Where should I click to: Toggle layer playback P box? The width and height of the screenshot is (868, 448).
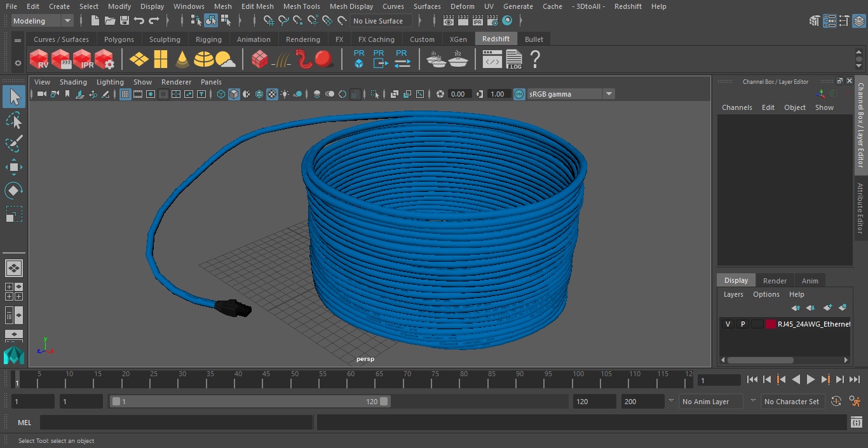pos(742,324)
